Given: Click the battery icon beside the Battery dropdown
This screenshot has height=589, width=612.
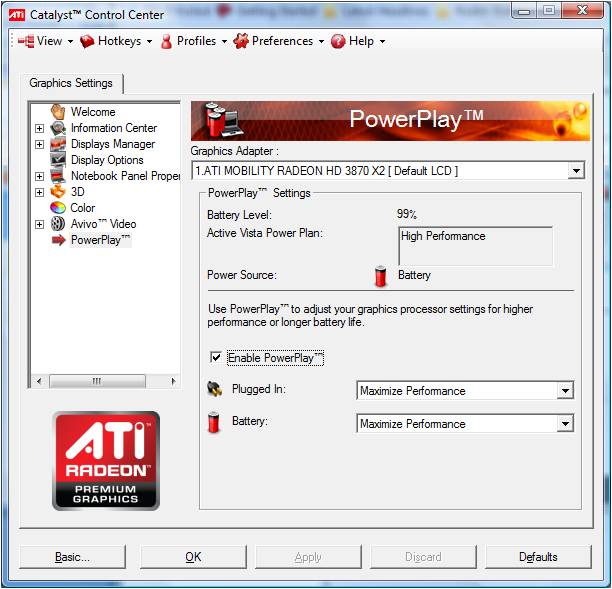Looking at the screenshot, I should (x=213, y=422).
